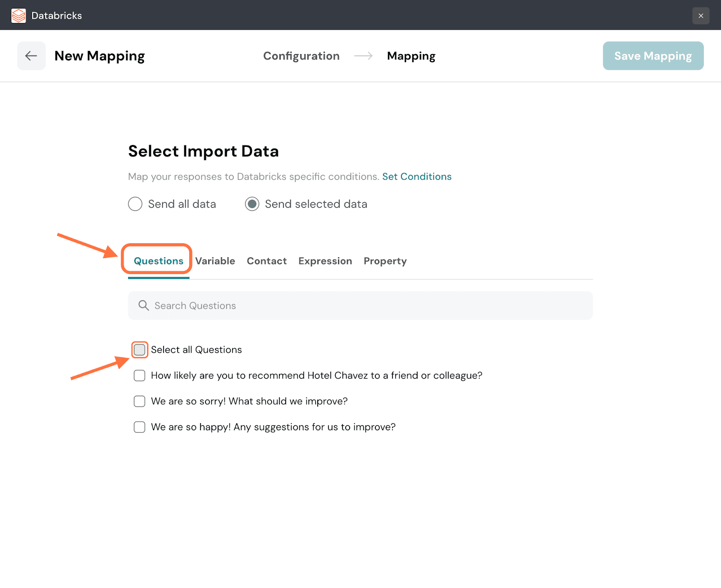Go to the Configuration step
The height and width of the screenshot is (588, 721).
(x=301, y=56)
